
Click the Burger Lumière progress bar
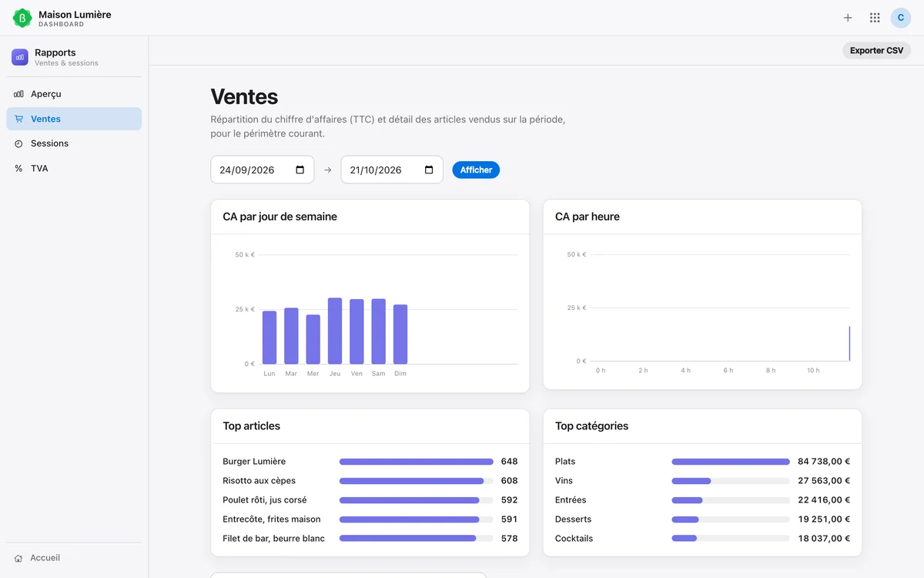[417, 462]
